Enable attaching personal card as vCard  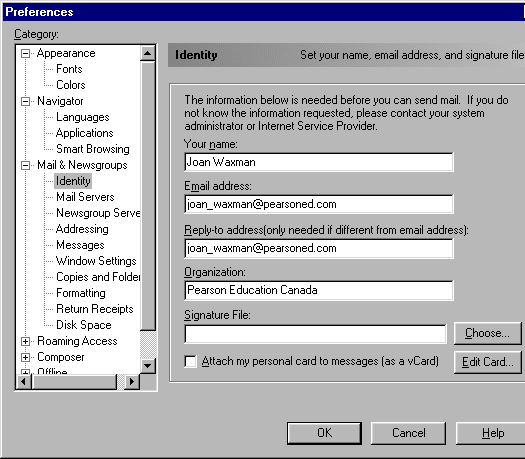[x=191, y=362]
